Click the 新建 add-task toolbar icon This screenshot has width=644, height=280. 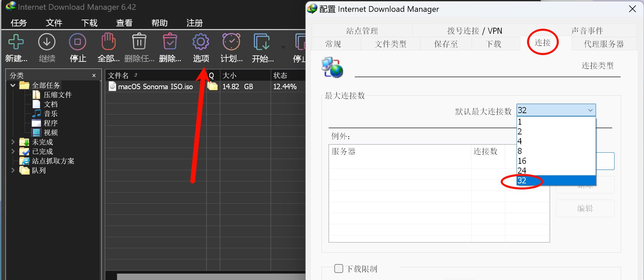16,42
